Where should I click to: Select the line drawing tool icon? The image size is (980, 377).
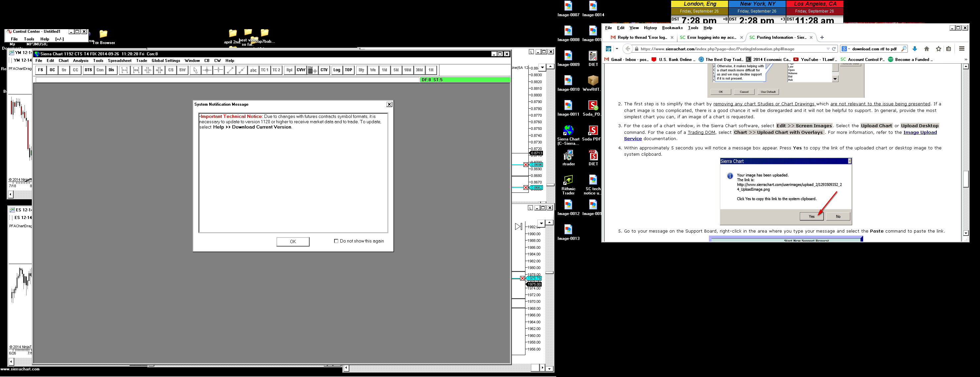230,70
